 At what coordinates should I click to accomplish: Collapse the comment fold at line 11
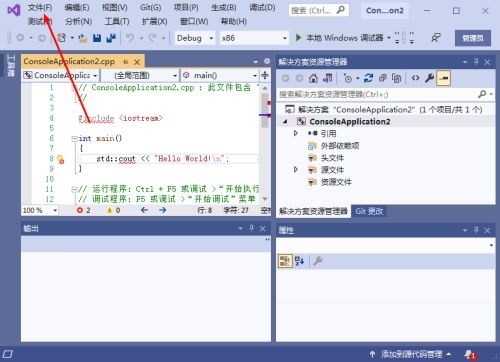[75, 190]
